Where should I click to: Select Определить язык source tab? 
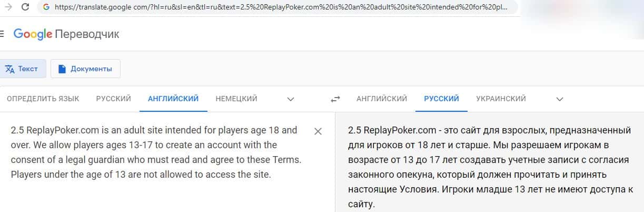(x=43, y=99)
